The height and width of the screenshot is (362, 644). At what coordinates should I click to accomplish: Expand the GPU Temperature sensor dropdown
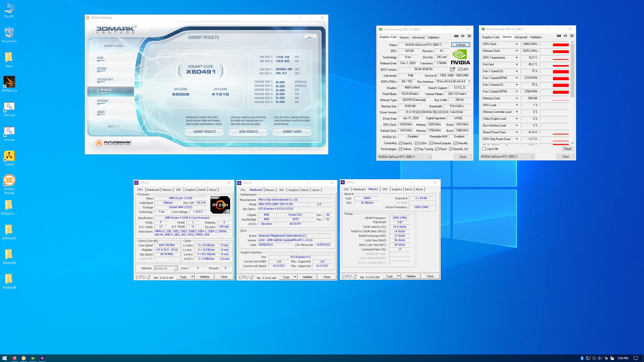517,58
